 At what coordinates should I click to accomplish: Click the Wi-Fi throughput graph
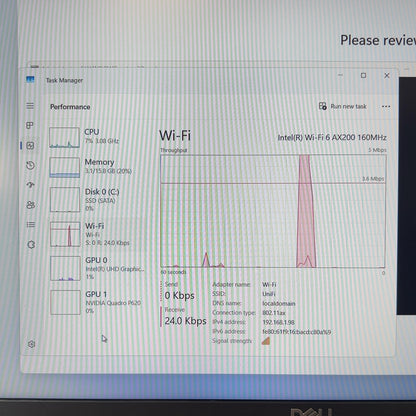click(273, 211)
